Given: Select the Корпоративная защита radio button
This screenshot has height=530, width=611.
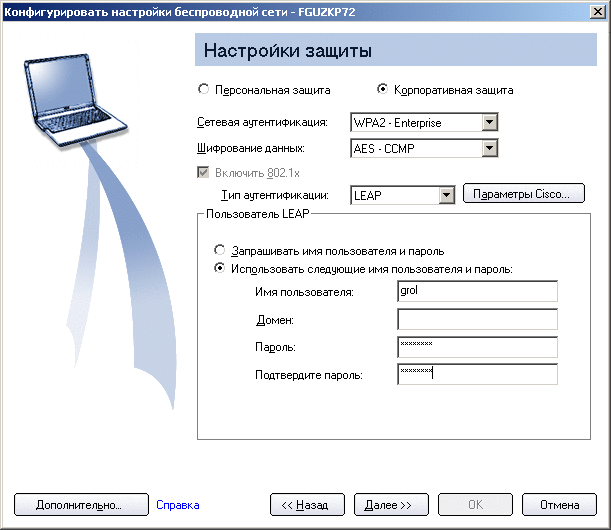Looking at the screenshot, I should pyautogui.click(x=382, y=89).
